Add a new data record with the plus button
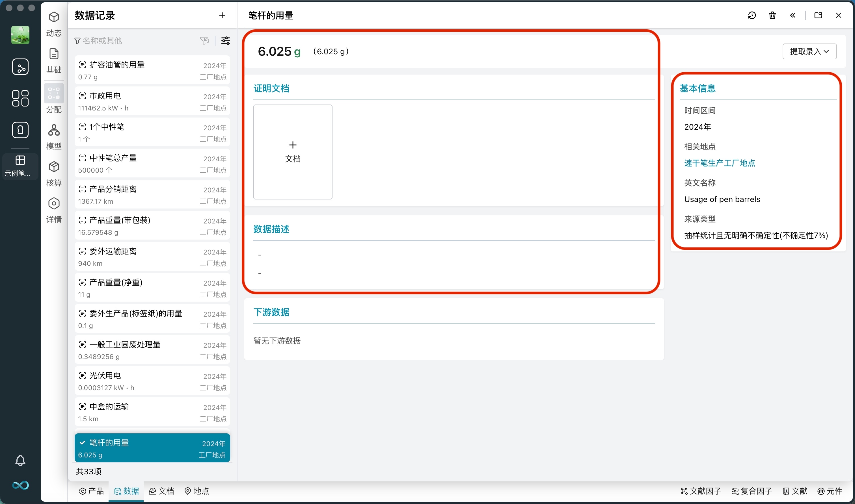This screenshot has width=855, height=504. [x=222, y=15]
